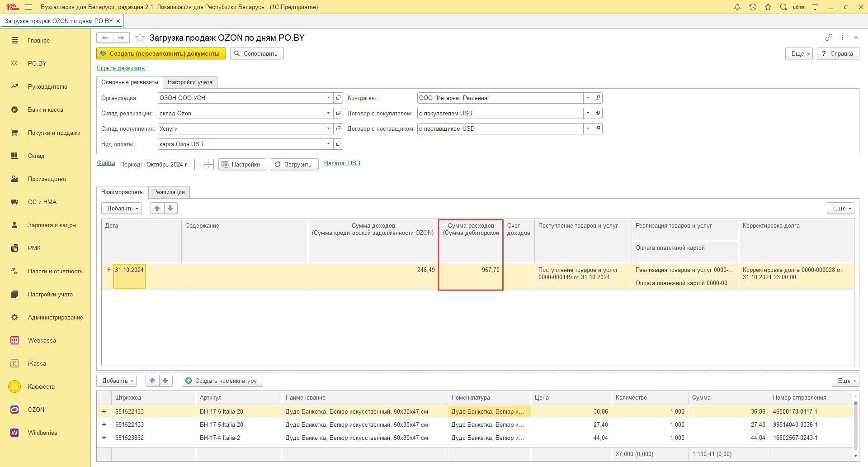Click period stepper up arrow
This screenshot has height=467, width=868.
[209, 162]
